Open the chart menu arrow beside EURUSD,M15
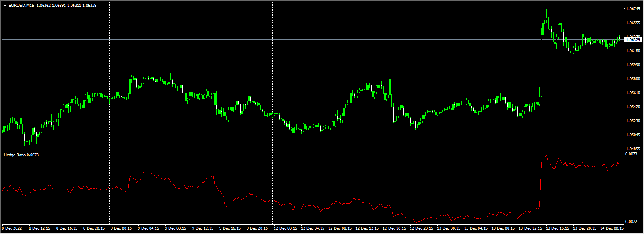The image size is (644, 234). click(x=5, y=6)
